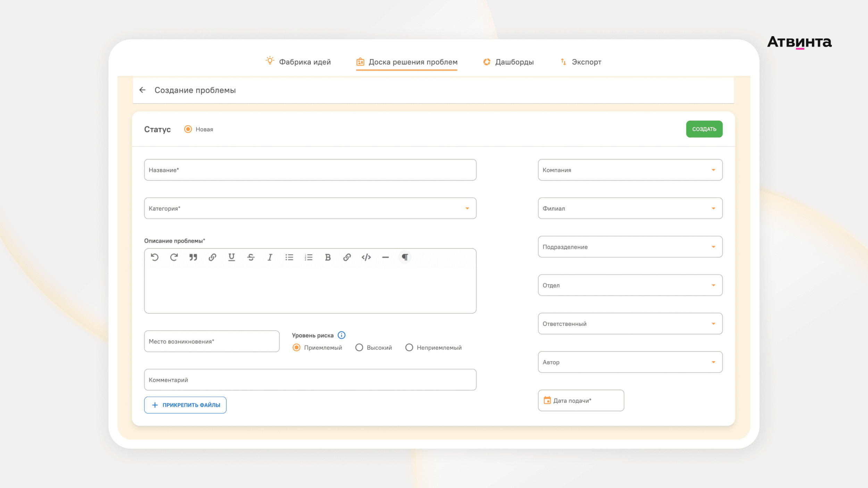The image size is (868, 488).
Task: Open the Дашборды tab
Action: coord(508,62)
